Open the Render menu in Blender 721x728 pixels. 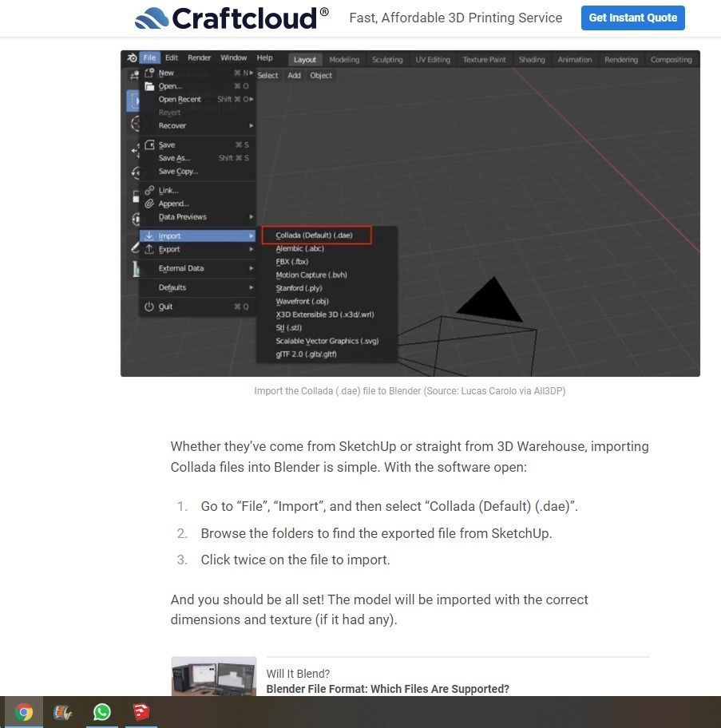(199, 57)
